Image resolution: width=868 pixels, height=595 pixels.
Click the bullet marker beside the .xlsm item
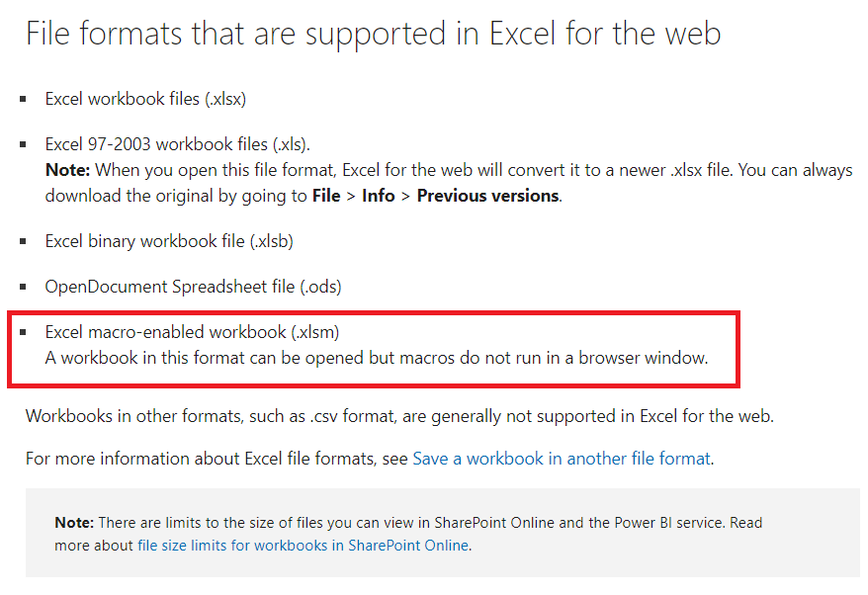24,333
